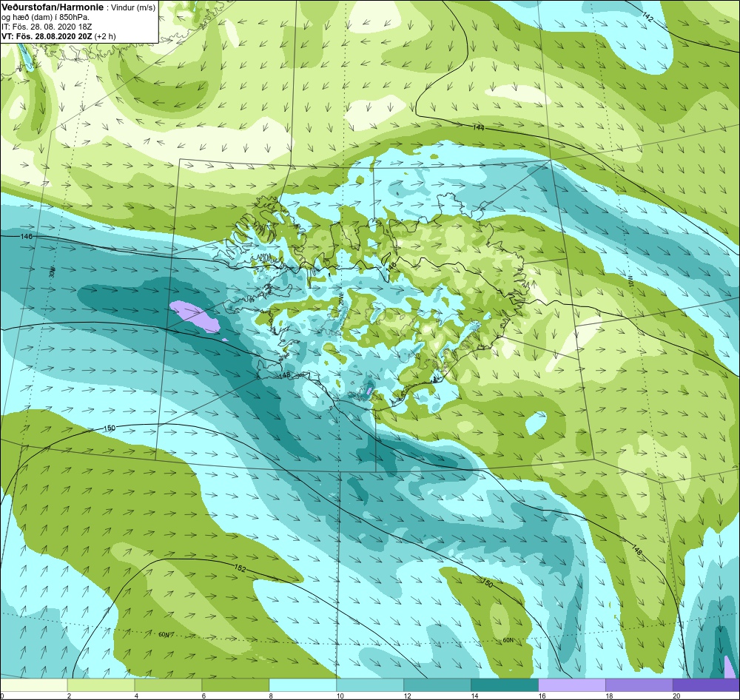This screenshot has height=700, width=740.
Task: Click the 14–16 m/s dark teal legend swatch
Action: click(x=505, y=685)
